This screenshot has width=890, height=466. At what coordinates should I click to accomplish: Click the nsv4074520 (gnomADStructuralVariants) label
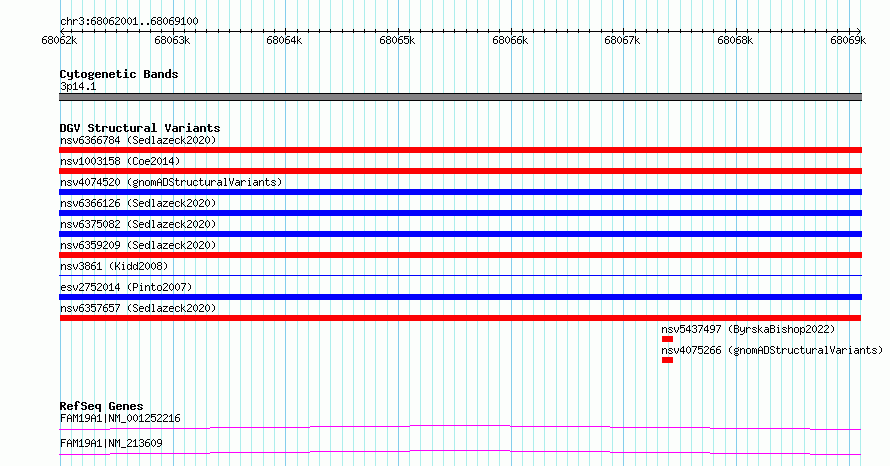pyautogui.click(x=171, y=182)
